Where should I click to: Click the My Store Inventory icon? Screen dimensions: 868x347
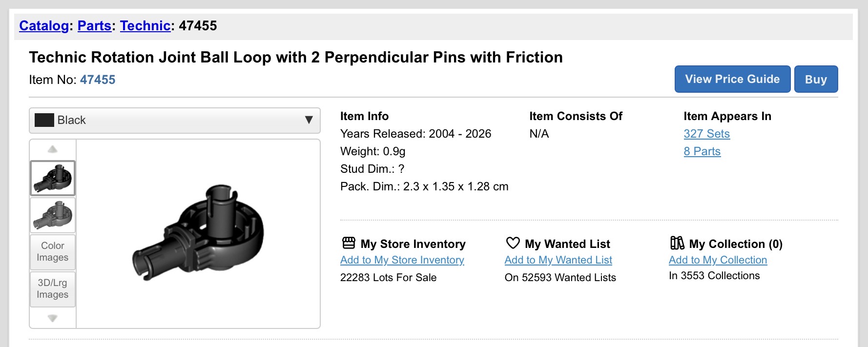[349, 243]
